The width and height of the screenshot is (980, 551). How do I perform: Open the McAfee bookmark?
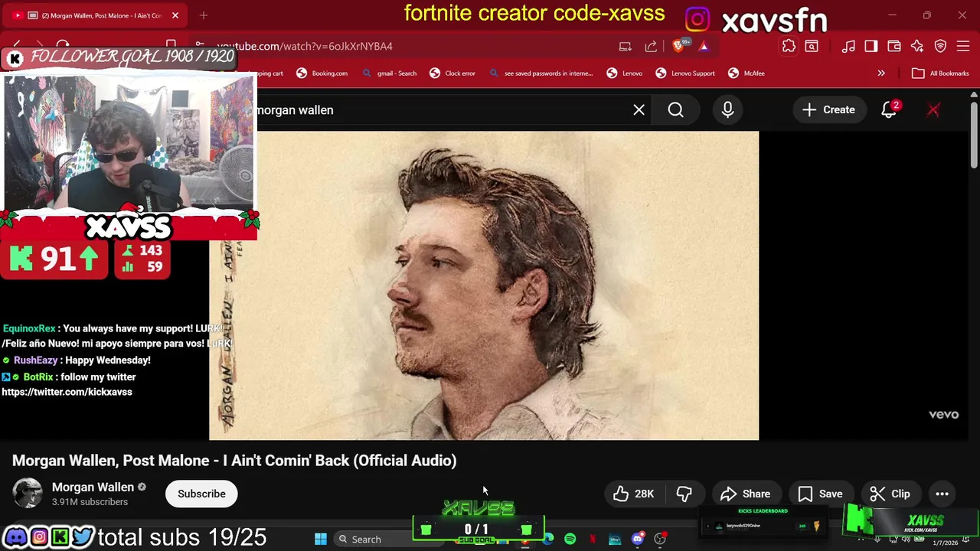(x=746, y=73)
